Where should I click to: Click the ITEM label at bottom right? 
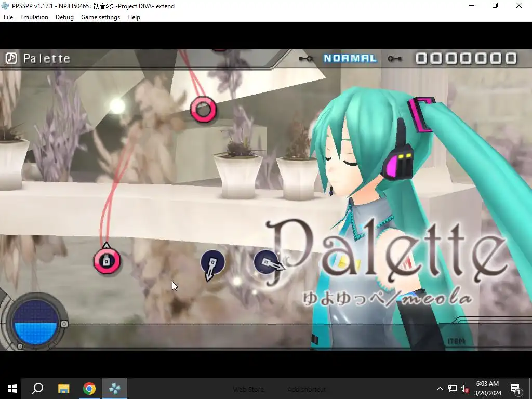(x=456, y=341)
